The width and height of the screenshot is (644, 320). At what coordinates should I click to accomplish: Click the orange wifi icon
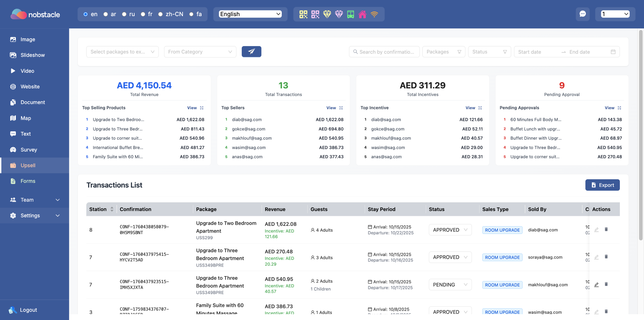coord(374,14)
